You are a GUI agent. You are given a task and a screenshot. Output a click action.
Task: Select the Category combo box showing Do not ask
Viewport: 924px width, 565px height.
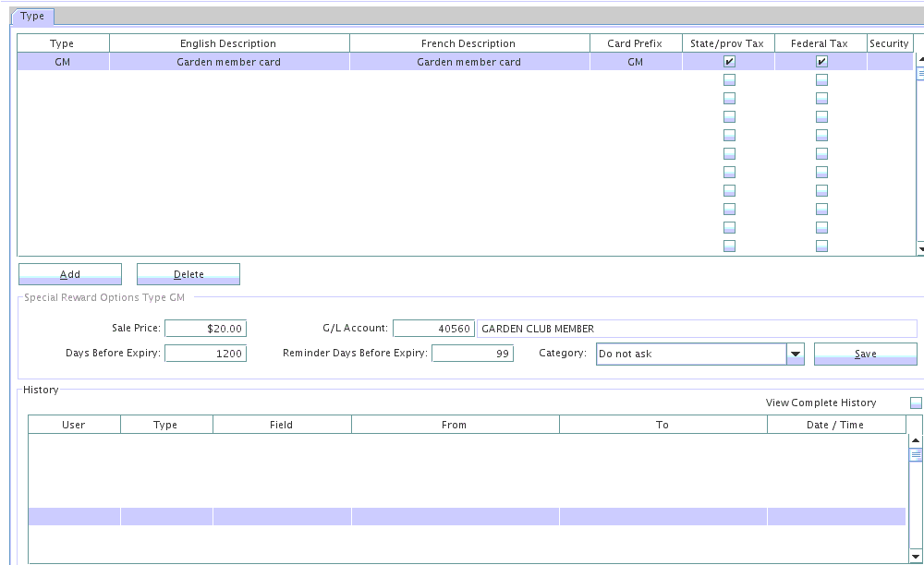tap(690, 354)
